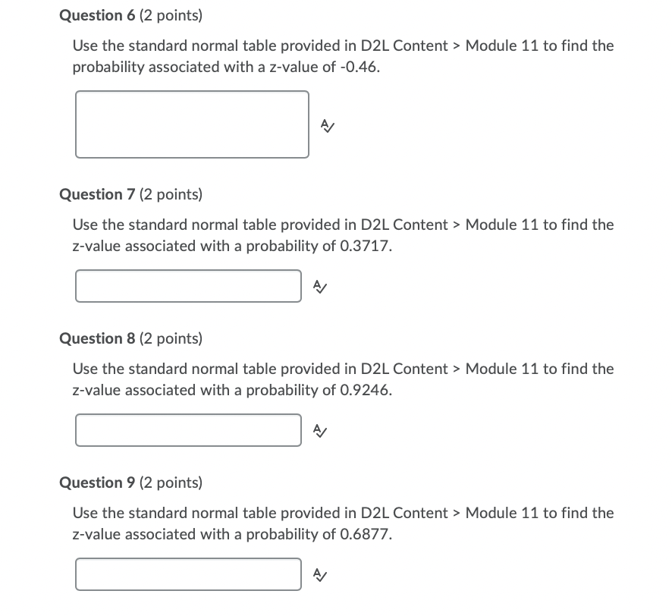Select the answer box for probability 0.3717

tap(187, 286)
